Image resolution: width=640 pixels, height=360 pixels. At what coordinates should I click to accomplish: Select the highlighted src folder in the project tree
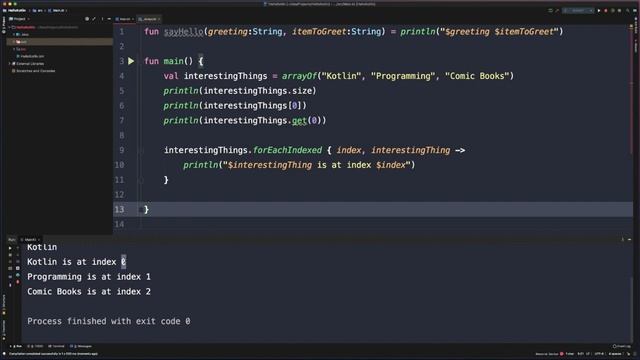pyautogui.click(x=60, y=42)
